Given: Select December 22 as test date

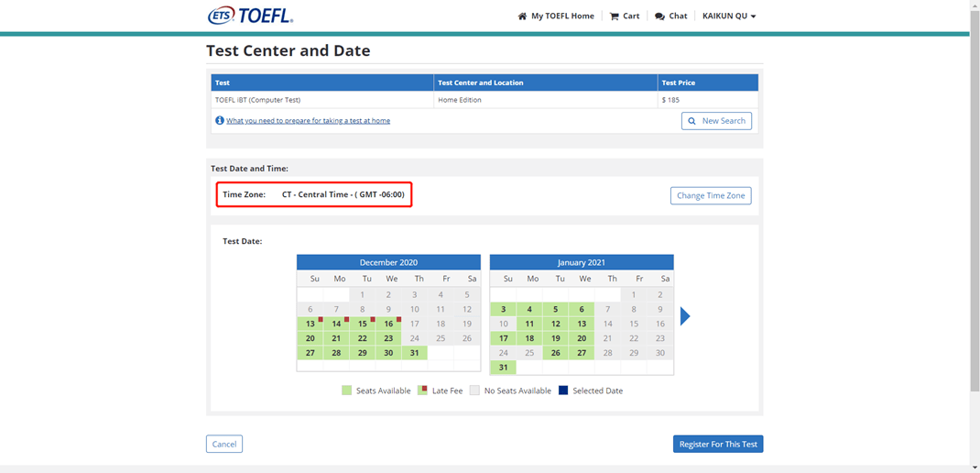Looking at the screenshot, I should tap(363, 338).
